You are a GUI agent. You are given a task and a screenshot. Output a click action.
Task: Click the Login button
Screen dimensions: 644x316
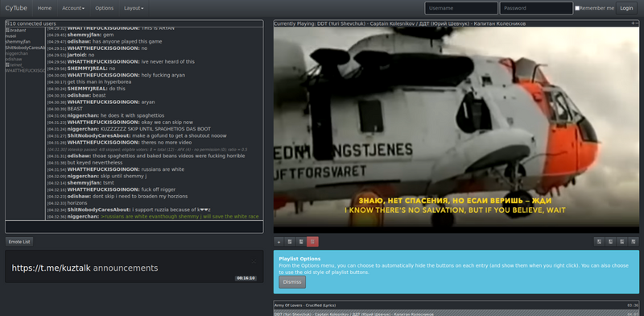[x=626, y=8]
